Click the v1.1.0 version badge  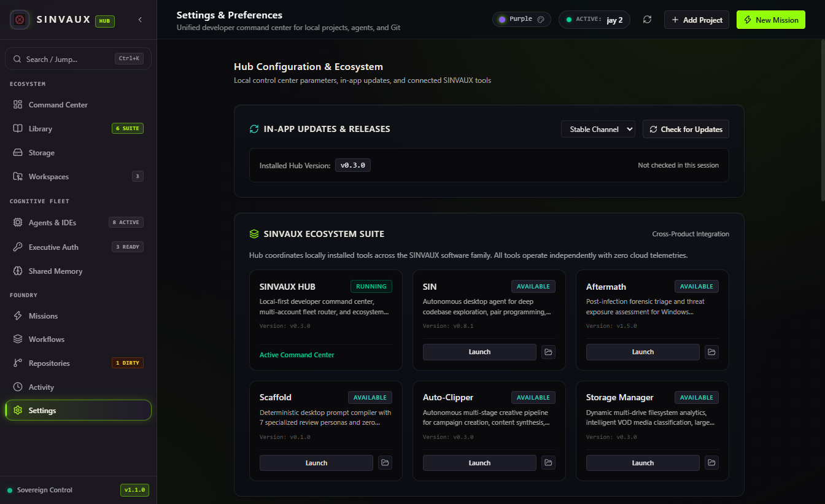[134, 490]
